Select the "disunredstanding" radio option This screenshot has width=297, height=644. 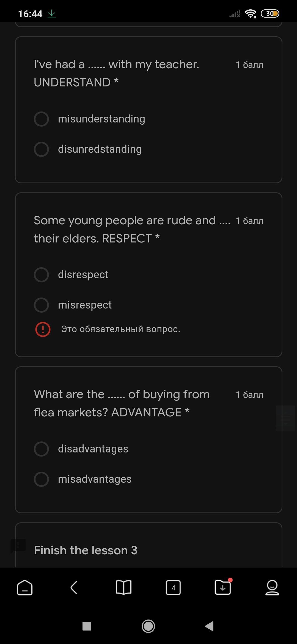click(42, 149)
